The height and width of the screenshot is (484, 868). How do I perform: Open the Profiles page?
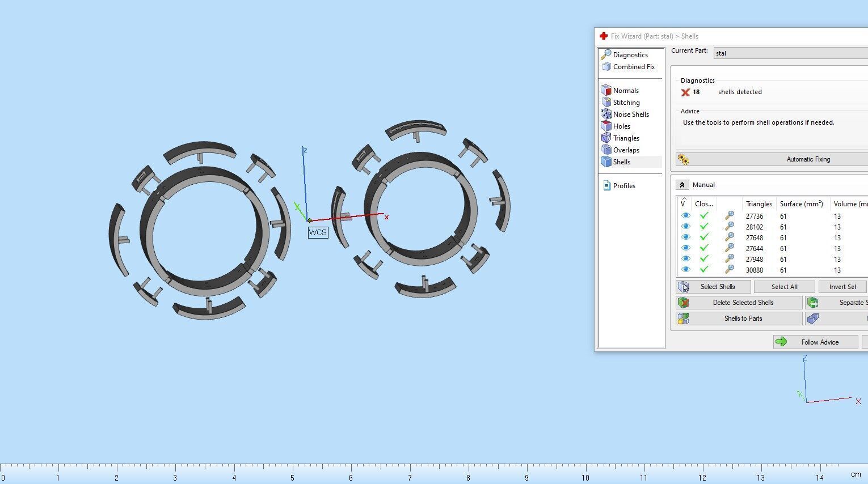[x=624, y=186]
